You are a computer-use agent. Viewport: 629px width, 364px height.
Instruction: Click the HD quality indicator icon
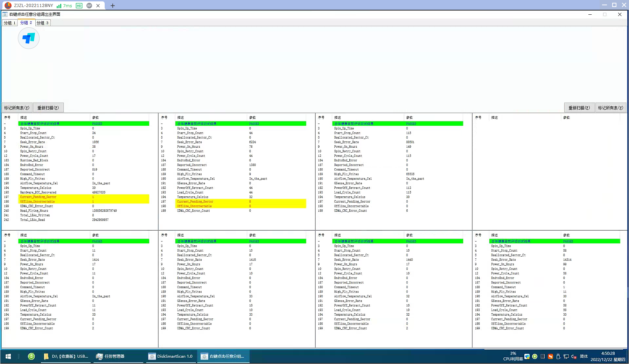[79, 6]
